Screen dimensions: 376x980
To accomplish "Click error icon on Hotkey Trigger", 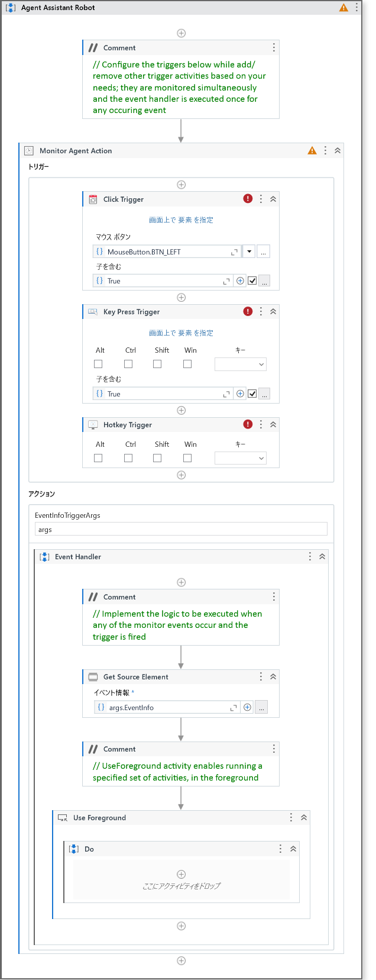I will tap(248, 424).
